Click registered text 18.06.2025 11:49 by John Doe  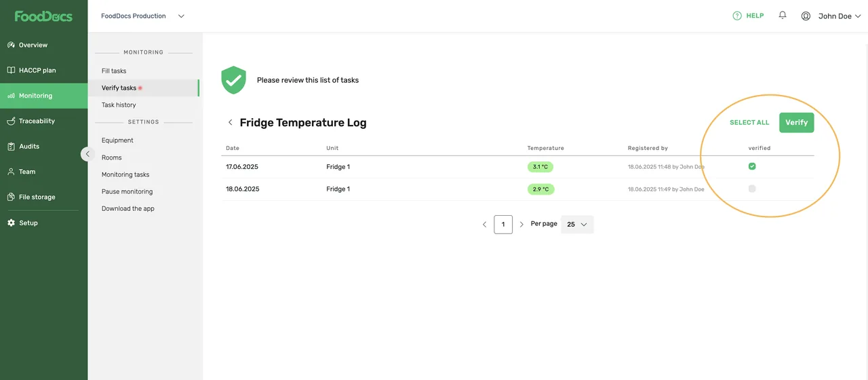666,189
